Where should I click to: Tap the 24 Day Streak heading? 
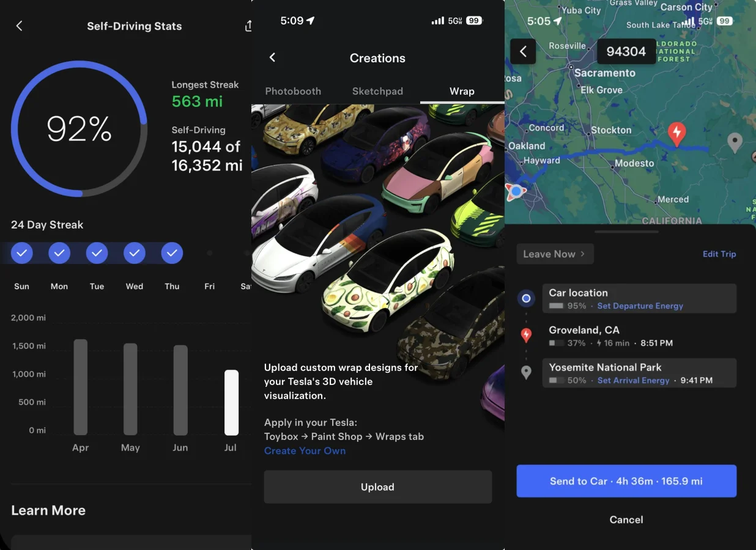pyautogui.click(x=47, y=225)
